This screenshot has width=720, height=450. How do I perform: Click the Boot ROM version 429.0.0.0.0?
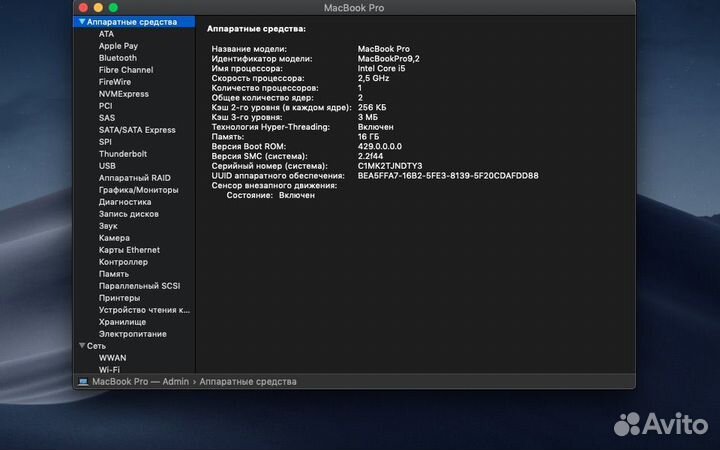tap(380, 146)
